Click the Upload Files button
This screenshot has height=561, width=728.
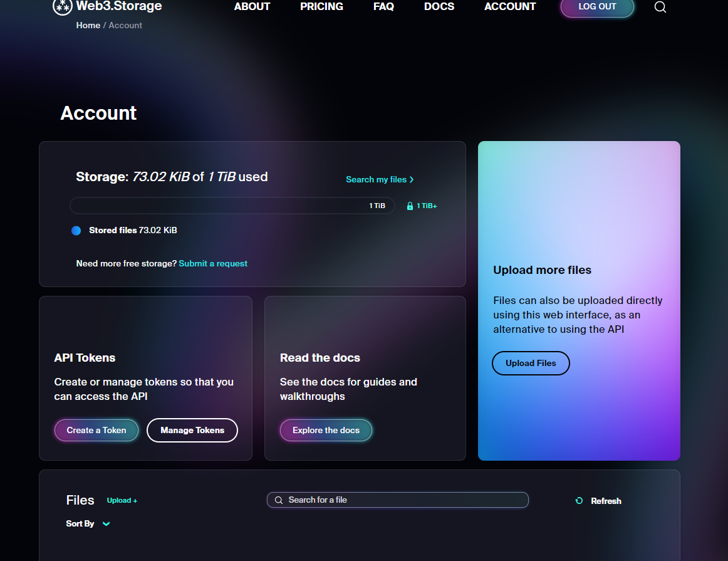tap(531, 363)
